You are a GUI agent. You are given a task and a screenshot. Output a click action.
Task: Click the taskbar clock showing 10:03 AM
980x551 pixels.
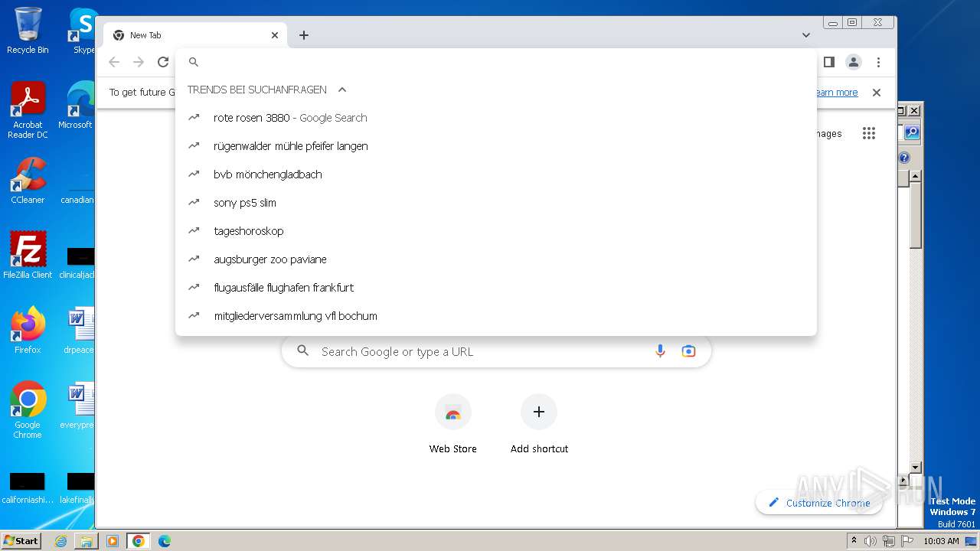click(941, 541)
